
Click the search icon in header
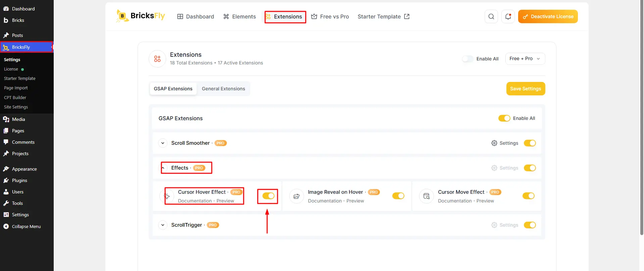tap(491, 16)
